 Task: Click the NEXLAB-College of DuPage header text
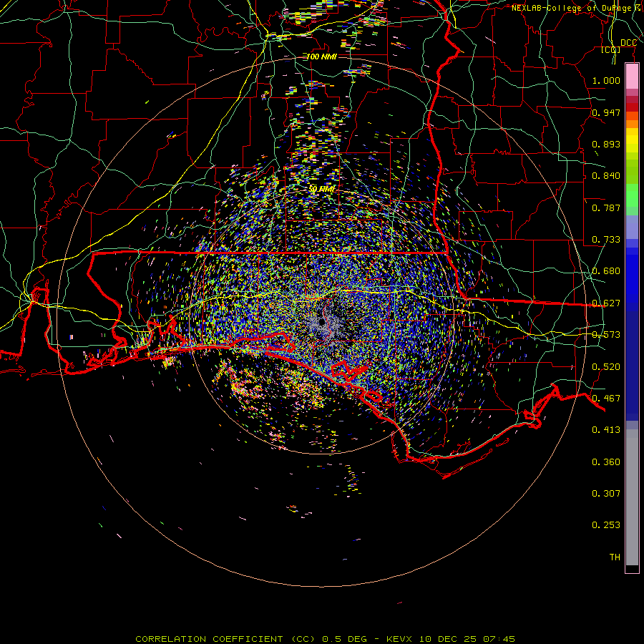click(577, 8)
